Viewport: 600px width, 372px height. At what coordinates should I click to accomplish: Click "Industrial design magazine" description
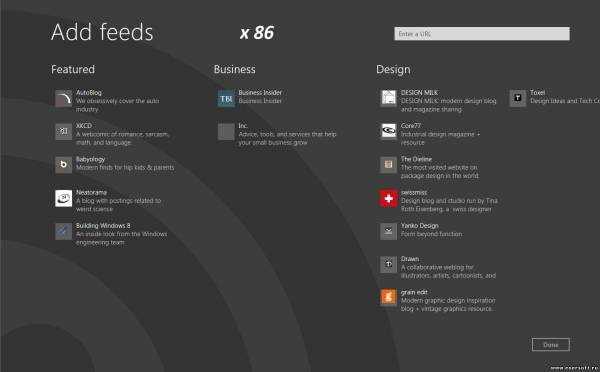(x=440, y=139)
